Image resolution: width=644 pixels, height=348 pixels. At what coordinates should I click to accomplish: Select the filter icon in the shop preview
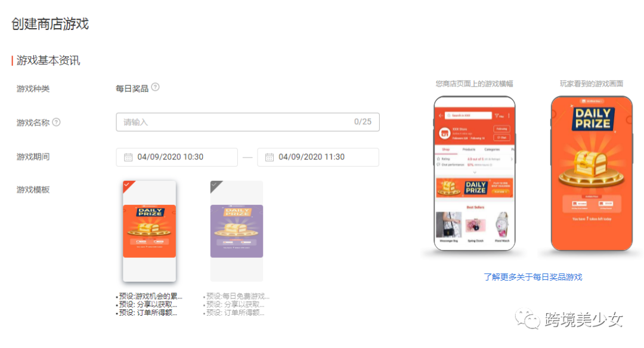point(496,116)
